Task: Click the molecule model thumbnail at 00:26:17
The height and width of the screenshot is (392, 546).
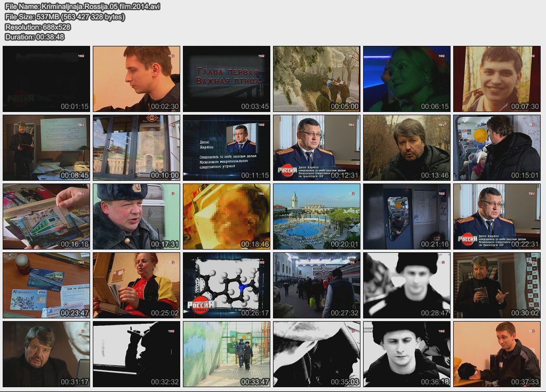Action: [227, 285]
